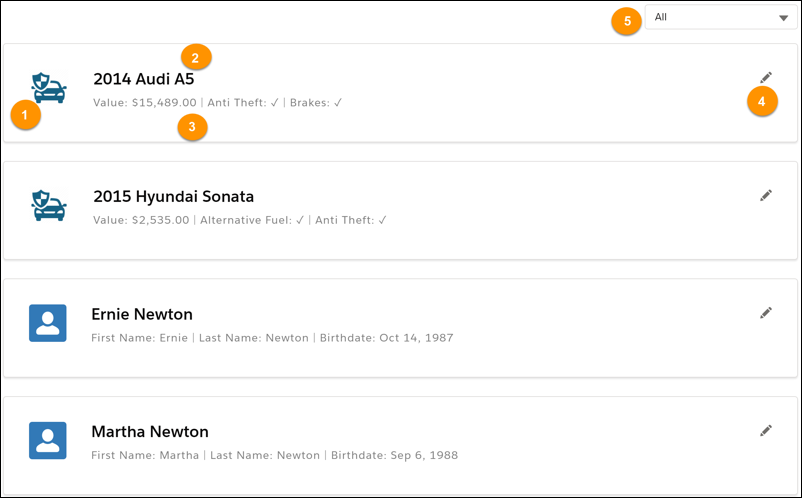
Task: Click the dropdown arrow beside All
Action: click(x=783, y=18)
